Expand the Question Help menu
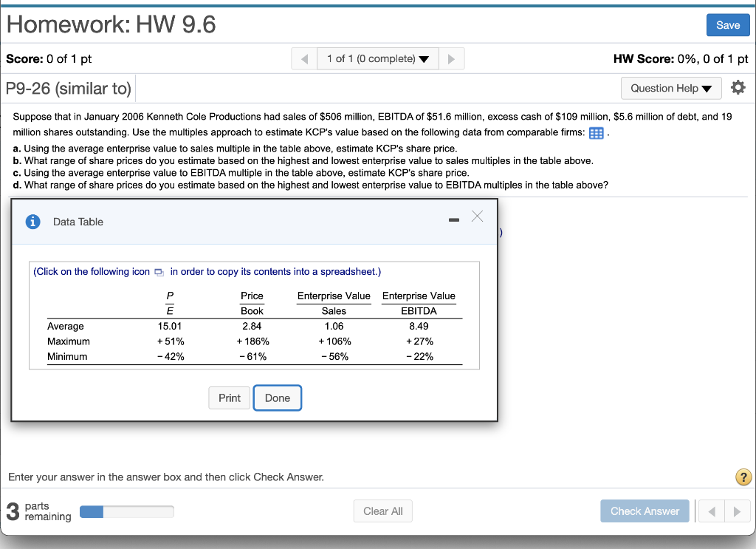The image size is (756, 549). point(671,88)
